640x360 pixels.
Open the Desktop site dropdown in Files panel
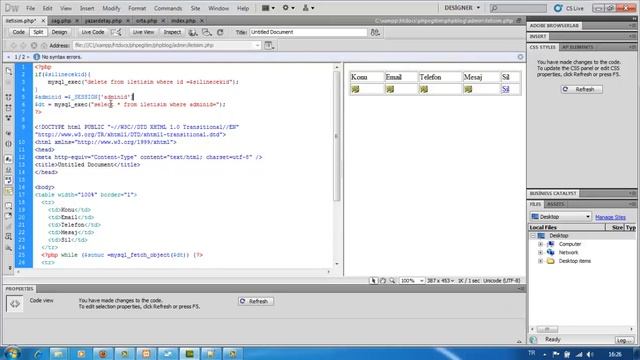click(560, 217)
